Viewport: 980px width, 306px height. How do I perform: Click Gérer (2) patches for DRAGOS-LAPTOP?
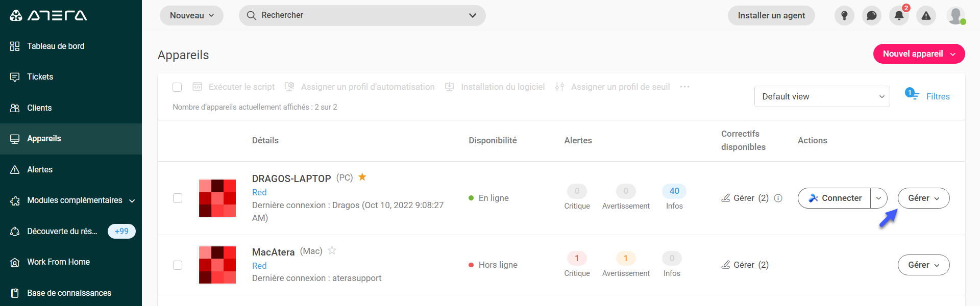tap(751, 198)
